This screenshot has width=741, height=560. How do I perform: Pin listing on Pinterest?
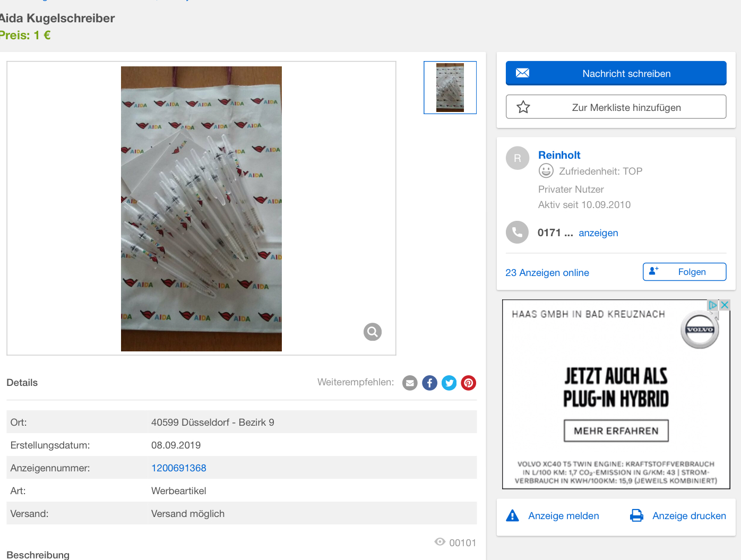tap(469, 383)
